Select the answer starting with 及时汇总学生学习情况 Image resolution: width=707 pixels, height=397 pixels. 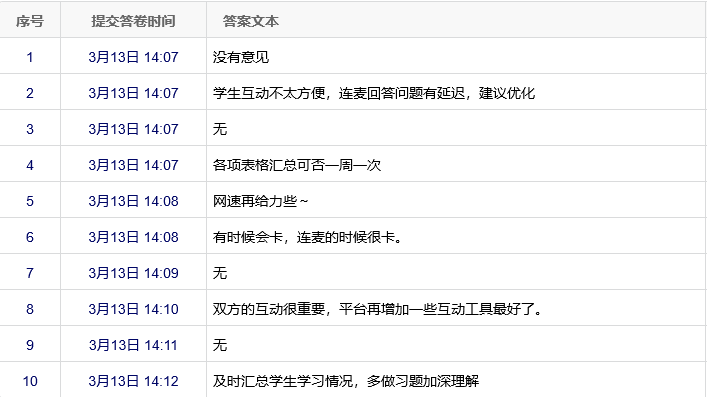[346, 381]
